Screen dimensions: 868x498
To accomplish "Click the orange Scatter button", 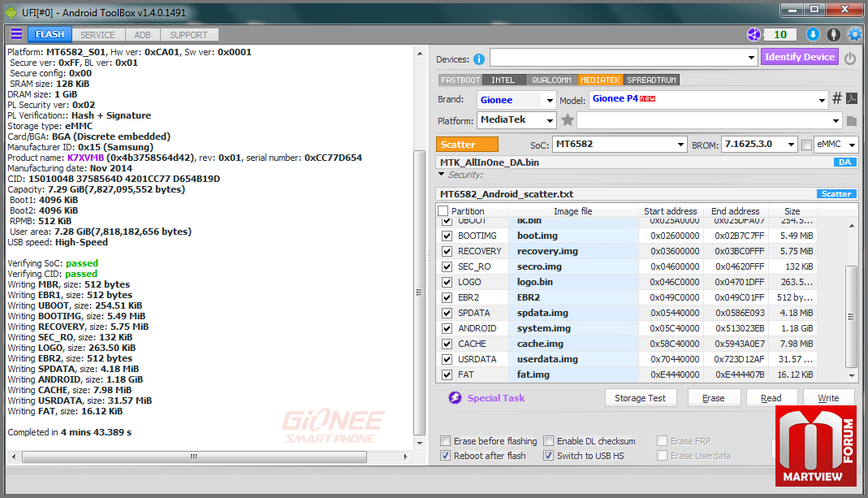I will pos(467,144).
